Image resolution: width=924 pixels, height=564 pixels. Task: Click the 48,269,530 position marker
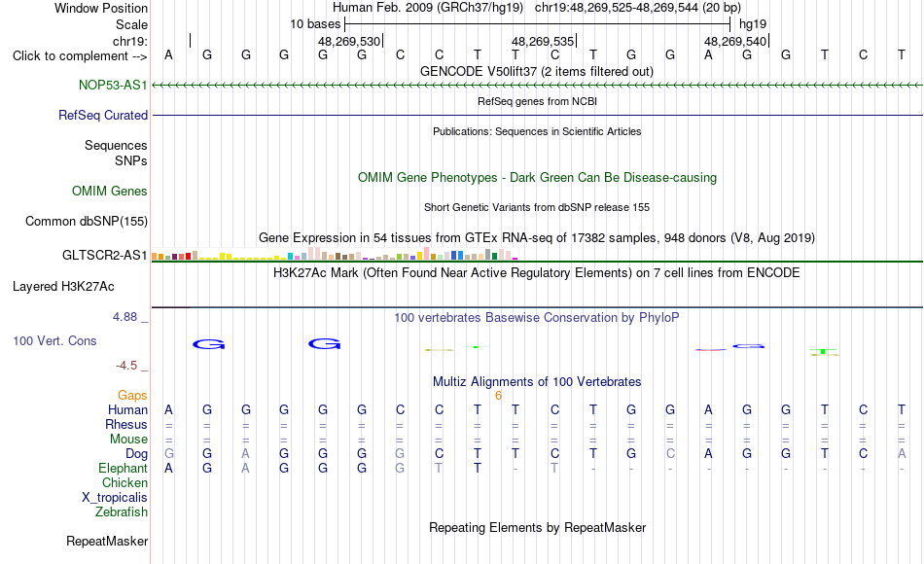(349, 41)
